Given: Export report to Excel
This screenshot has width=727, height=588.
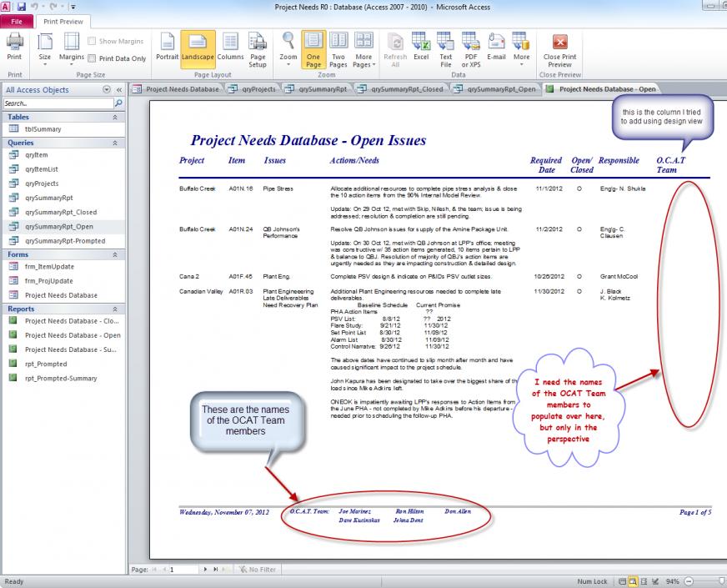Looking at the screenshot, I should click(x=421, y=47).
